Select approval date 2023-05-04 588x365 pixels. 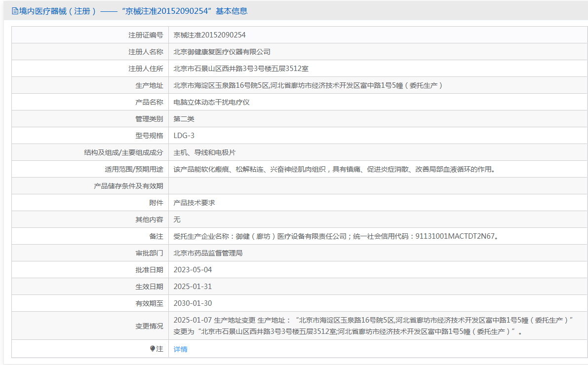coord(193,270)
